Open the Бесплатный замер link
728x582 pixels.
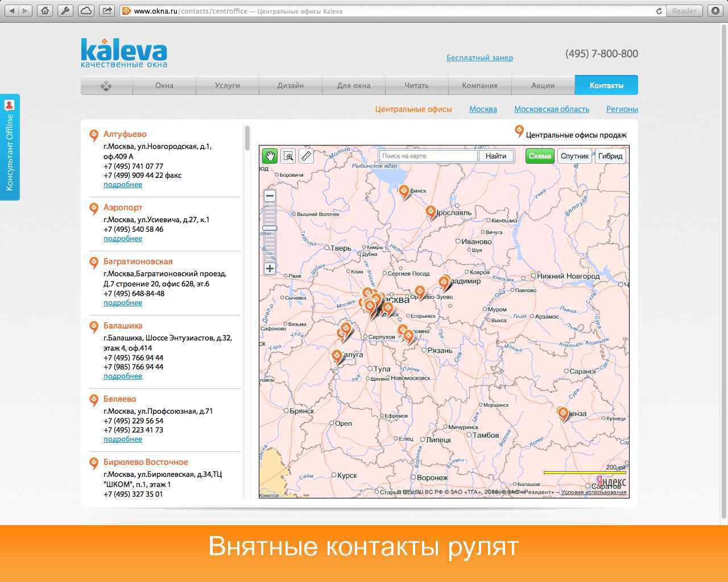tap(480, 57)
